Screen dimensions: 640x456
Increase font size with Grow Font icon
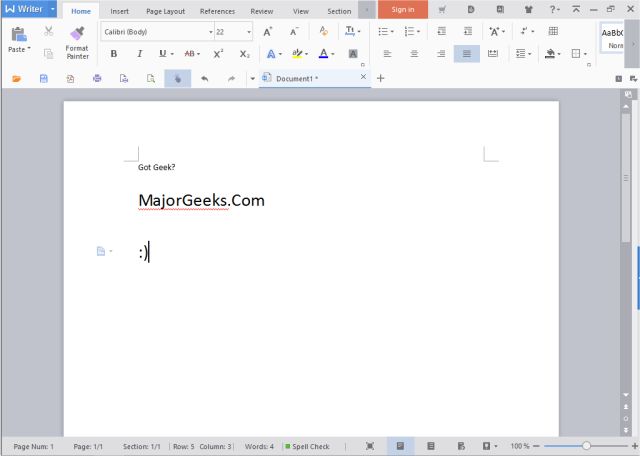[268, 31]
